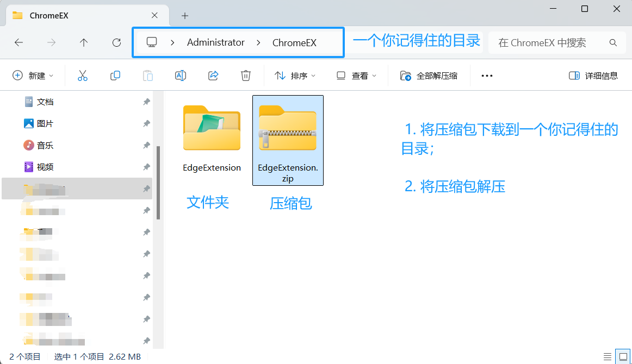
Task: Click the Rename icon
Action: click(181, 75)
